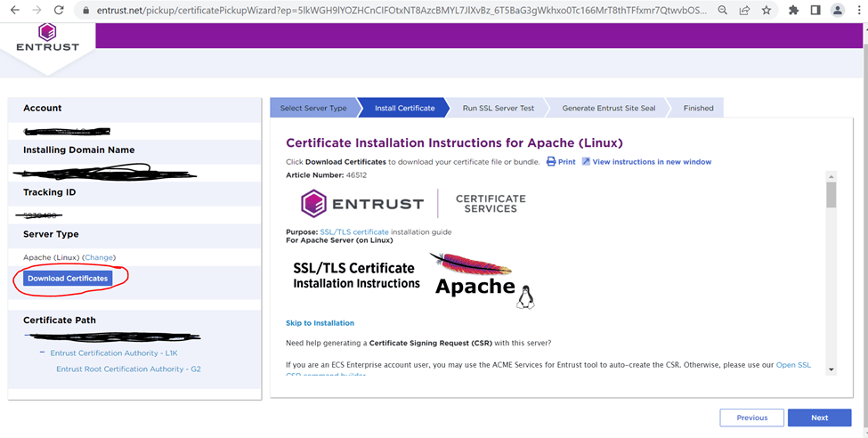Share this page via the share icon
Image resolution: width=868 pixels, height=438 pixels.
pyautogui.click(x=744, y=11)
